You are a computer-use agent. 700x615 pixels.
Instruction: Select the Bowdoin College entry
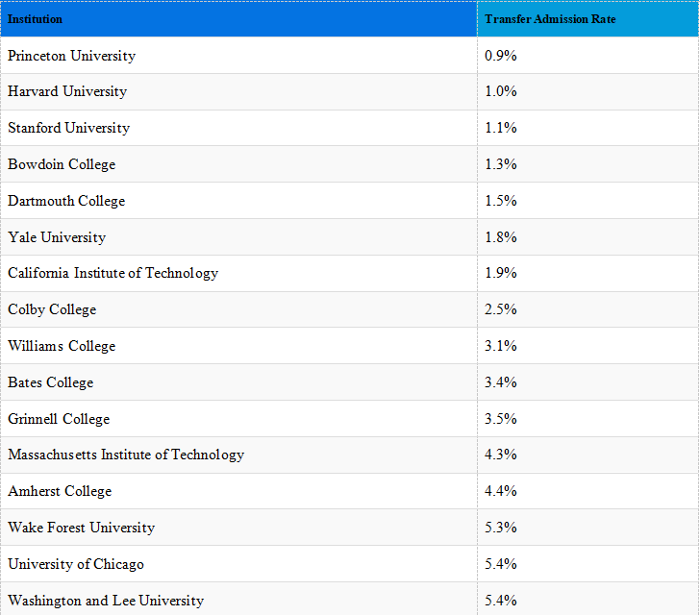click(x=62, y=164)
